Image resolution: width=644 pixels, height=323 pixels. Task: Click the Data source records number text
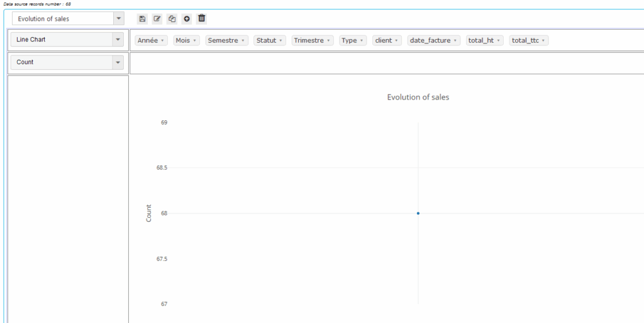click(x=37, y=4)
